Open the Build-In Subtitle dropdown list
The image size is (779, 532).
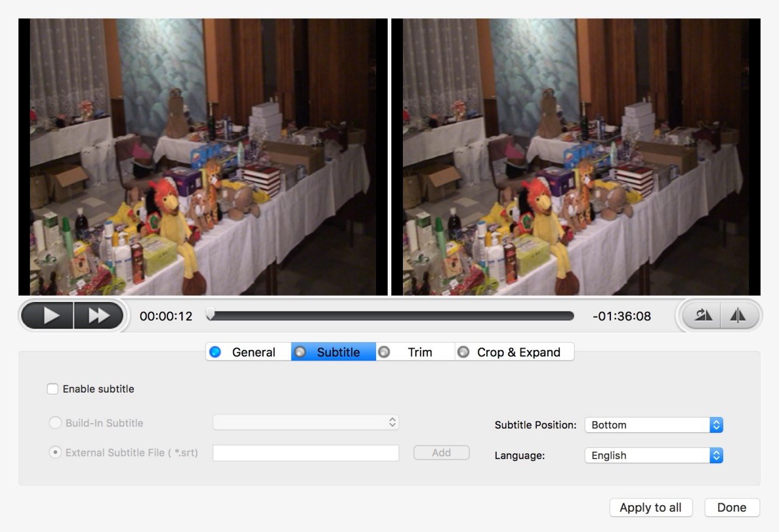click(x=306, y=422)
